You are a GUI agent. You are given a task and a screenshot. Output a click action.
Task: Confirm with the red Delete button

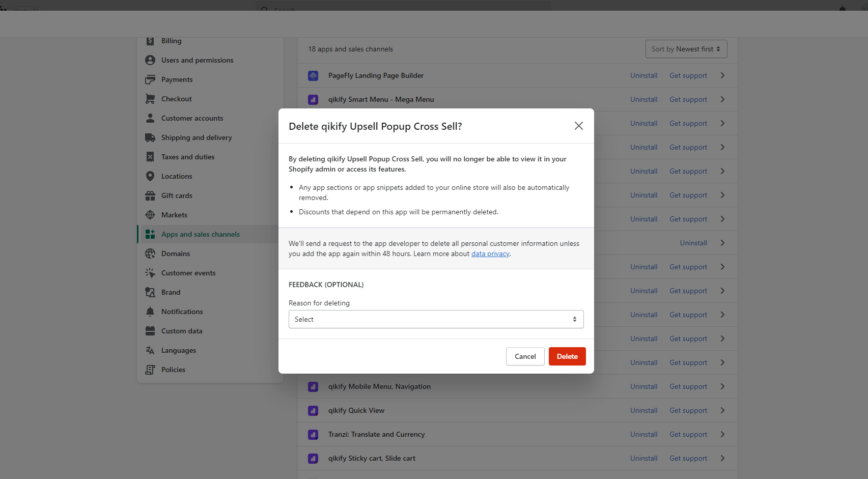click(x=567, y=356)
